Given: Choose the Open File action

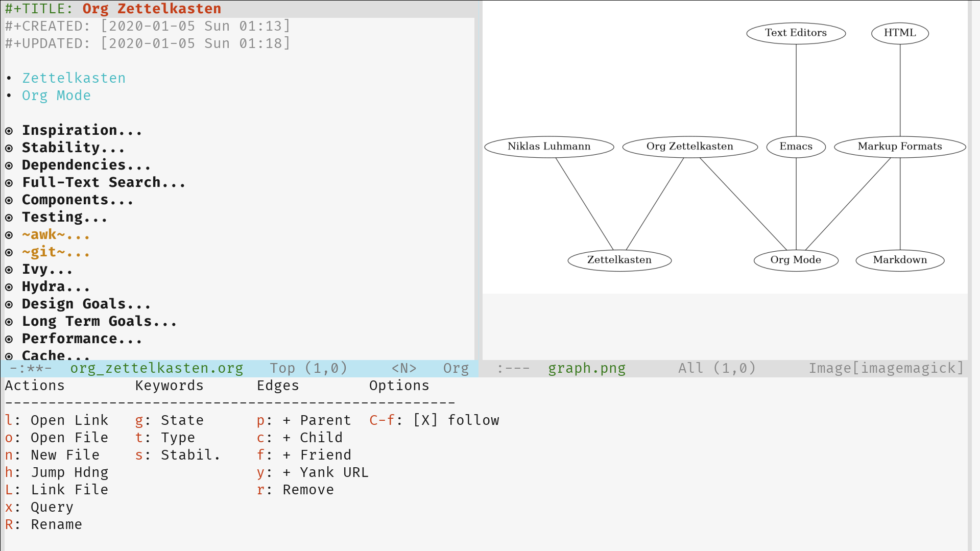Looking at the screenshot, I should coord(57,438).
